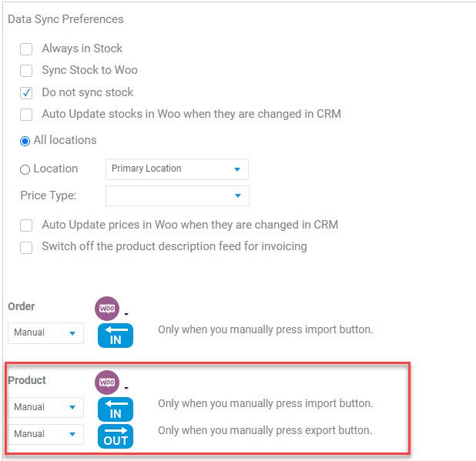Check Sync Stock to Woo
Screen dimensions: 476x461
point(26,71)
